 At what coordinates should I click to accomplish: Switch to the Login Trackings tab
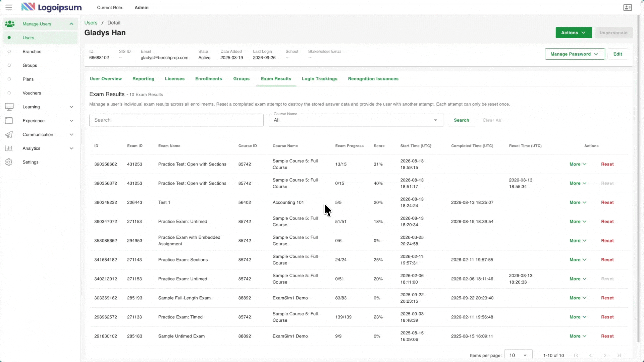click(x=319, y=79)
